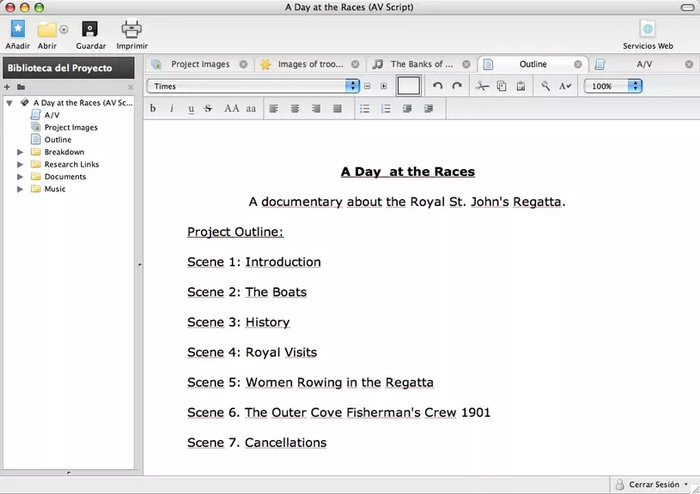This screenshot has width=700, height=494.
Task: Open the 100% zoom dropdown
Action: pos(613,86)
